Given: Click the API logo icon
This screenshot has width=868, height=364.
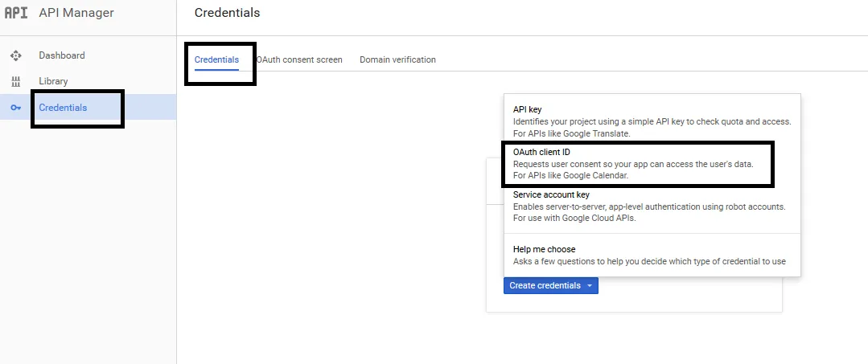Looking at the screenshot, I should (16, 13).
